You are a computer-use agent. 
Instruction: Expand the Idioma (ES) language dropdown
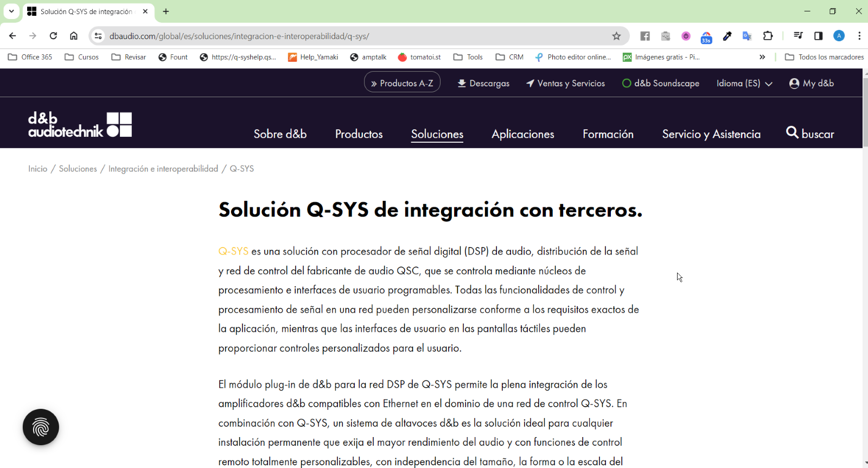click(x=744, y=83)
